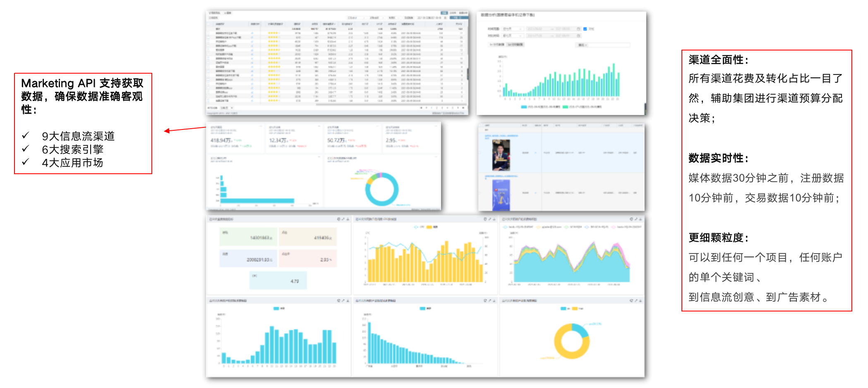Open the comparison date range picker in analysis panel
The height and width of the screenshot is (388, 868).
pos(553,36)
